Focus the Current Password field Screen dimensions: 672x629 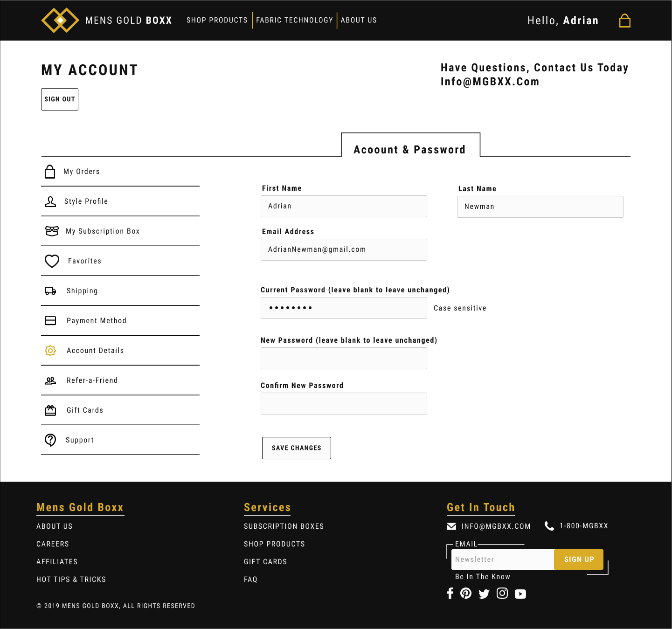[x=344, y=308]
